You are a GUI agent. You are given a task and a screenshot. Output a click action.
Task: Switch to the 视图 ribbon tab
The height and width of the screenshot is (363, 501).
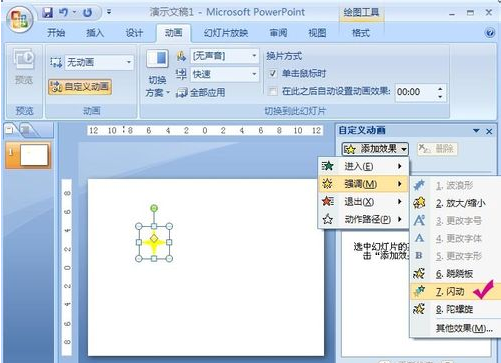(x=317, y=33)
